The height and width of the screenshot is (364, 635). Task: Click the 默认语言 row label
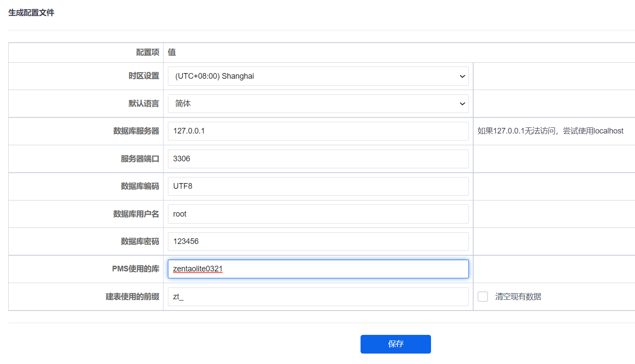pyautogui.click(x=144, y=104)
